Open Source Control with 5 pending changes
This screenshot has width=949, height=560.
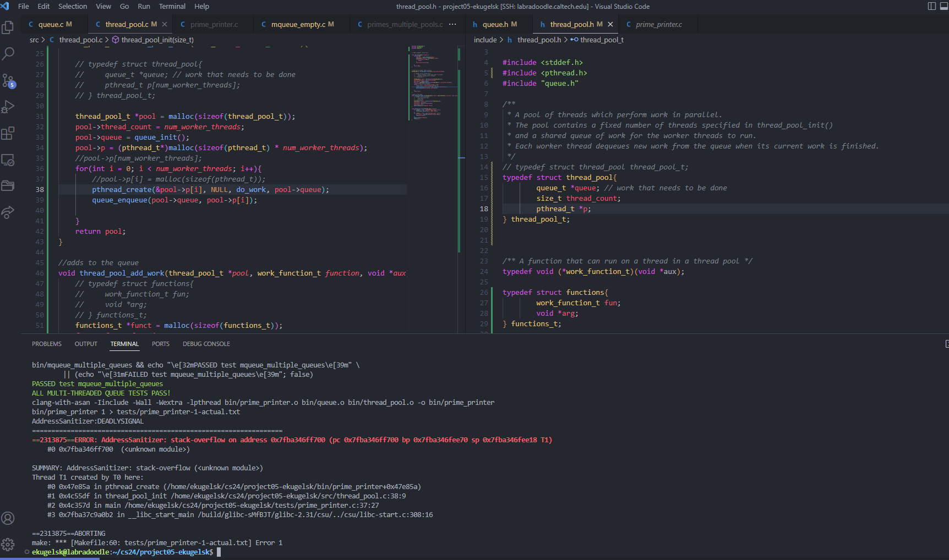[8, 81]
